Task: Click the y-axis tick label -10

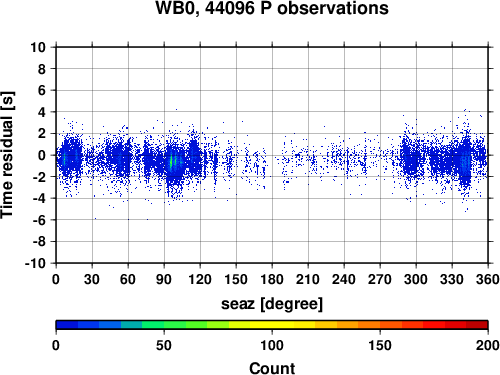Action: click(x=35, y=263)
